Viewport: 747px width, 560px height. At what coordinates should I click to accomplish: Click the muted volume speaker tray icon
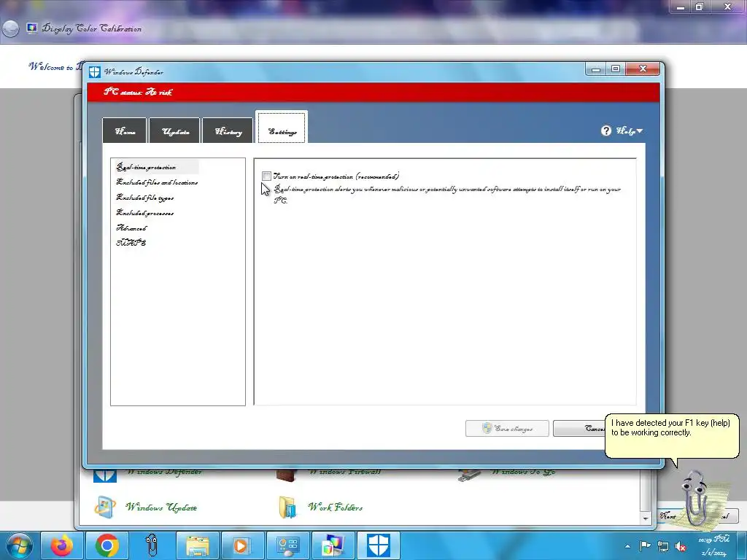tap(681, 546)
